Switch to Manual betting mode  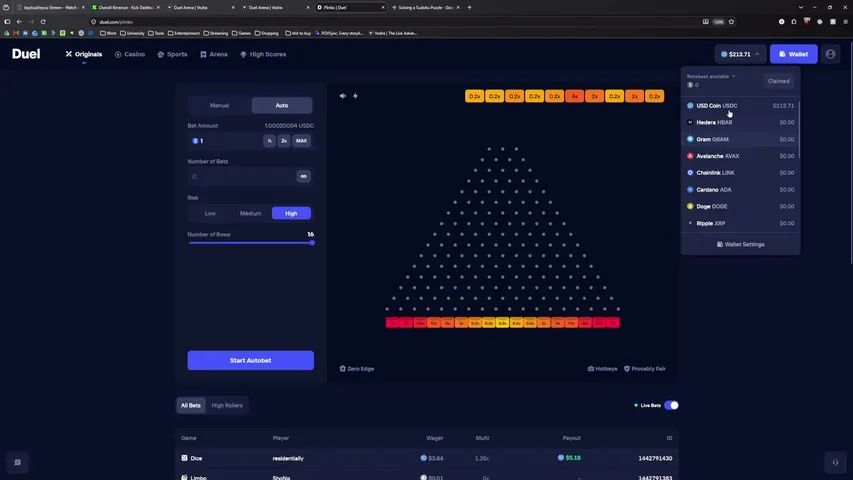coord(219,105)
